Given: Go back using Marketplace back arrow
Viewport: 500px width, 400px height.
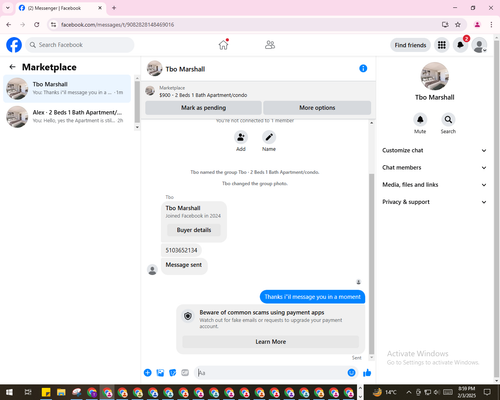Looking at the screenshot, I should 13,67.
